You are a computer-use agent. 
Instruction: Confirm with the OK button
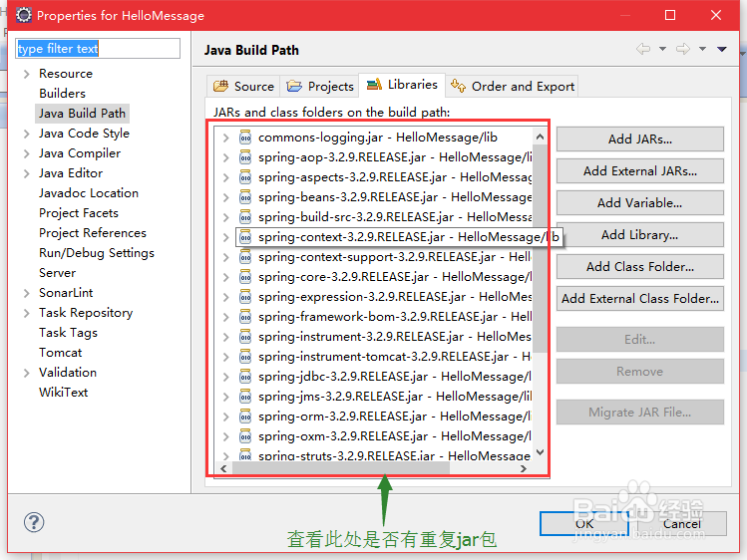584,523
